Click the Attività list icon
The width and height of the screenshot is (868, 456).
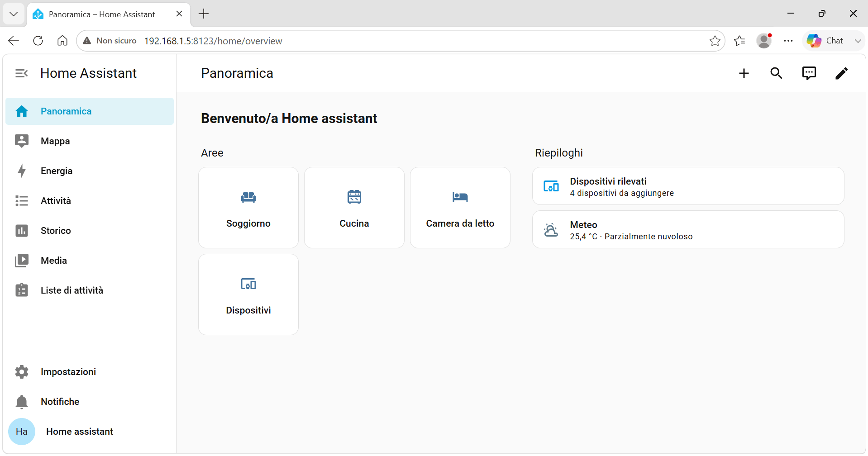tap(22, 201)
